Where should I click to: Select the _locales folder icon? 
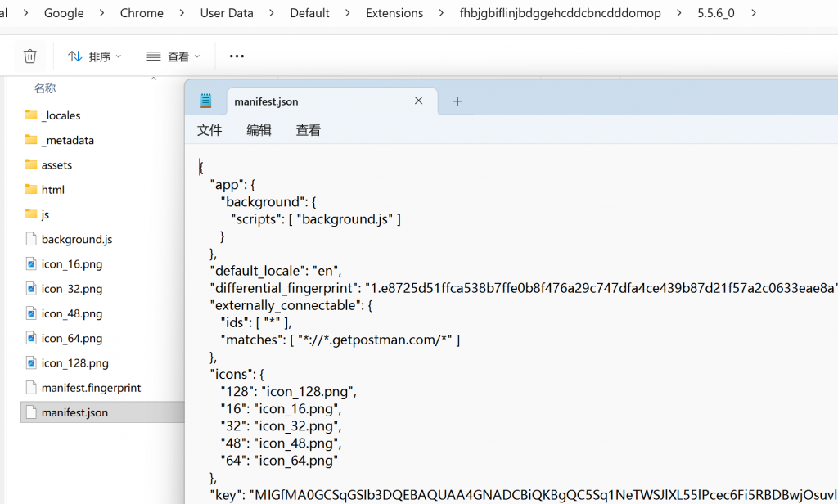[31, 115]
